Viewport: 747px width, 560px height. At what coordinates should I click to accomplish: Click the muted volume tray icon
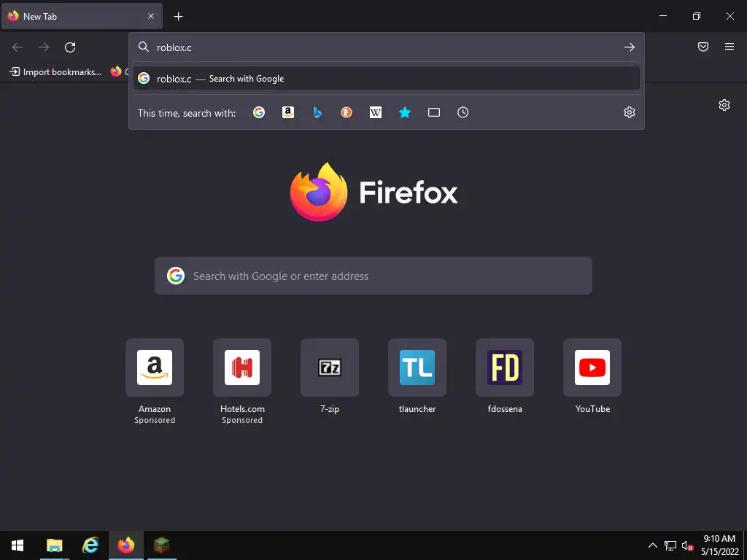[687, 545]
